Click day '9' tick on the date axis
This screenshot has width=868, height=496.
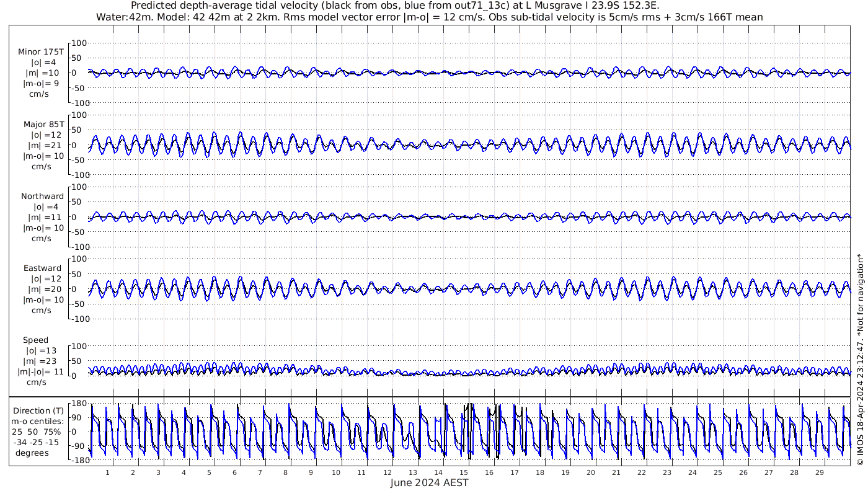pos(311,472)
